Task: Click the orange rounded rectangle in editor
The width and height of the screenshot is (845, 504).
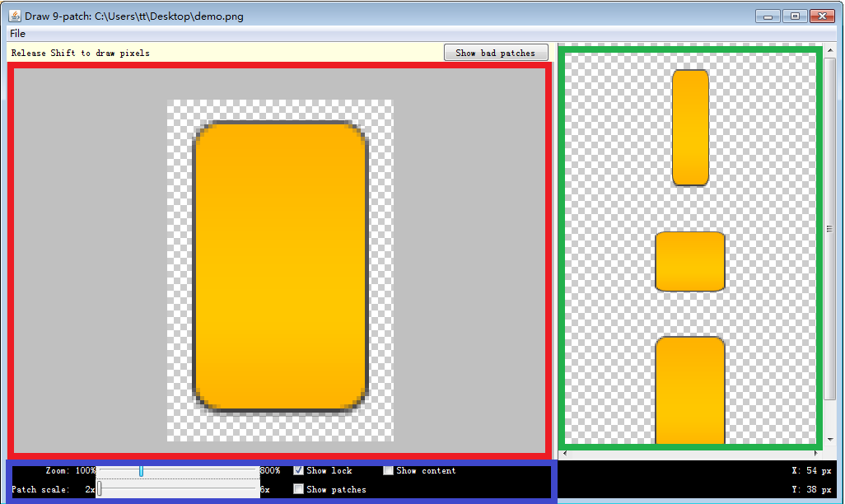Action: [x=280, y=268]
